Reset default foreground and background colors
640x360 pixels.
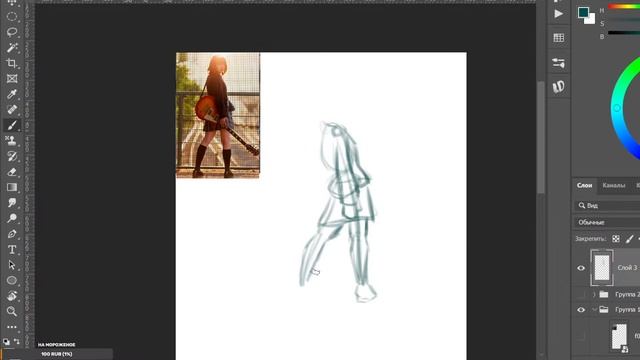click(x=6, y=342)
